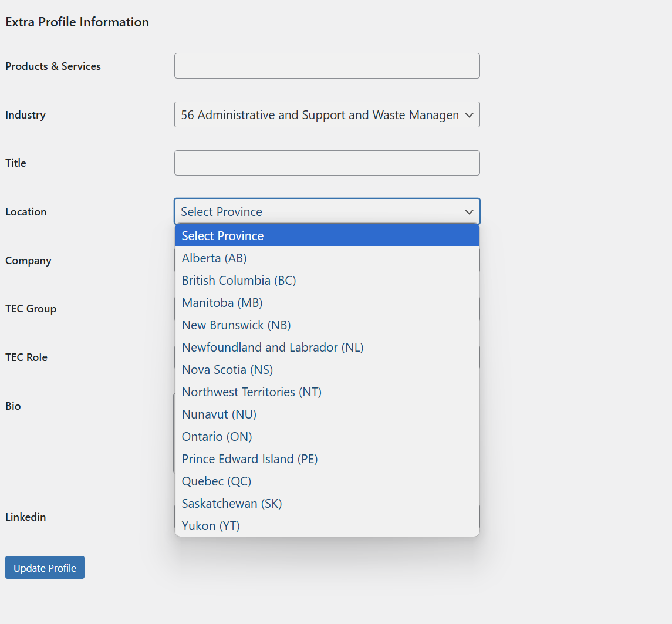This screenshot has width=672, height=624.
Task: Select Alberta (AB) from province list
Action: point(214,258)
